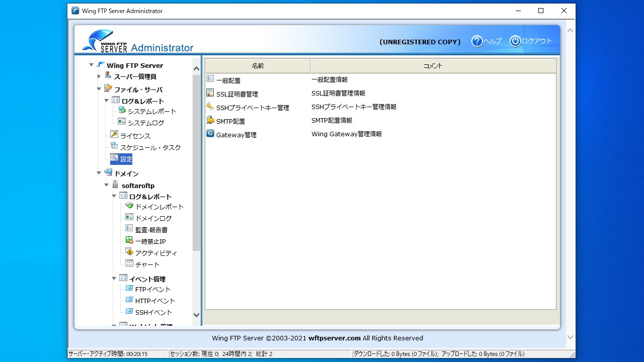Open SSL証明書管理 entry
The width and height of the screenshot is (644, 362).
(237, 94)
